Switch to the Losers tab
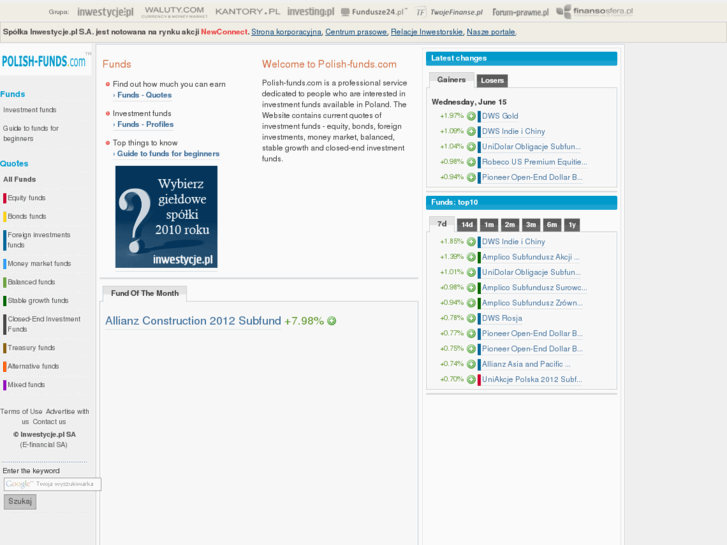727x545 pixels. pyautogui.click(x=492, y=81)
